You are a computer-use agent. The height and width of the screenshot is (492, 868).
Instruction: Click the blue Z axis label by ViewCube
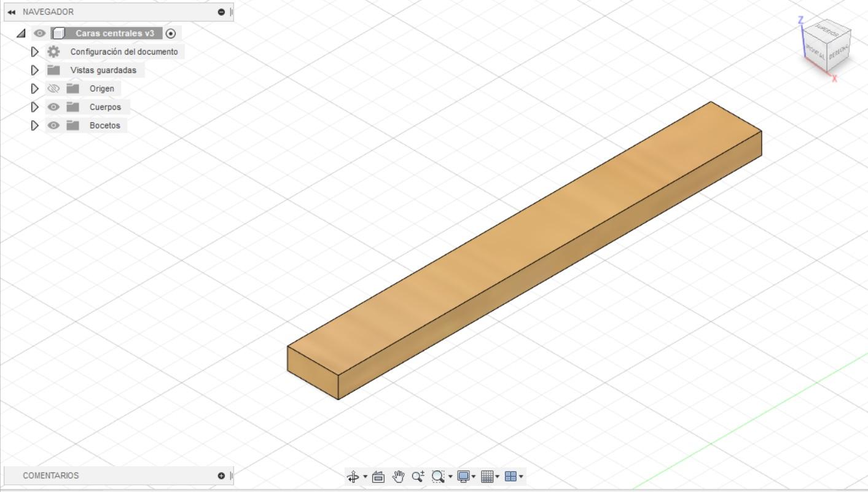(800, 20)
